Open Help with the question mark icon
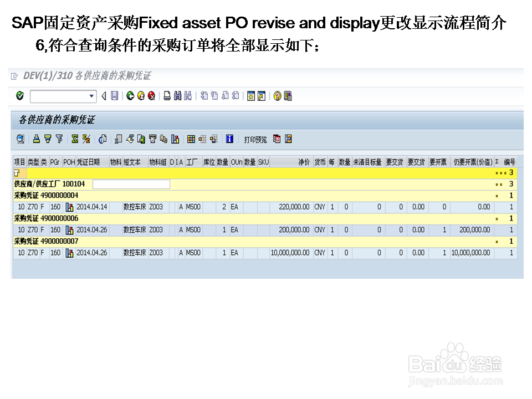 (x=277, y=96)
